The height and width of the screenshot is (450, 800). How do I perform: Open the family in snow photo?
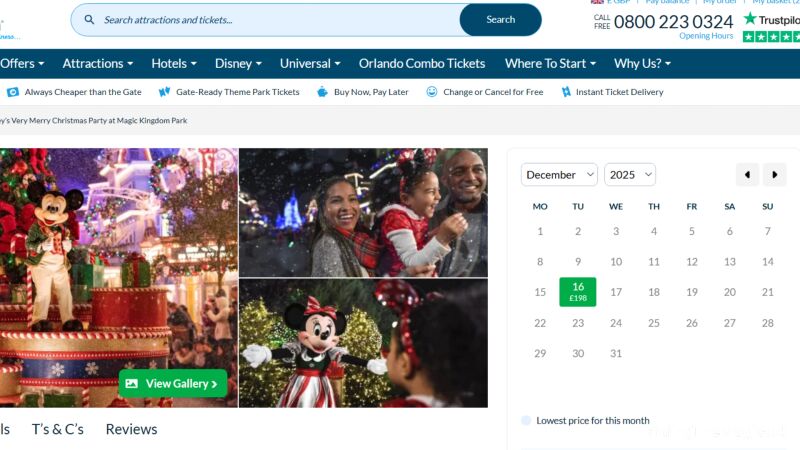click(x=363, y=213)
